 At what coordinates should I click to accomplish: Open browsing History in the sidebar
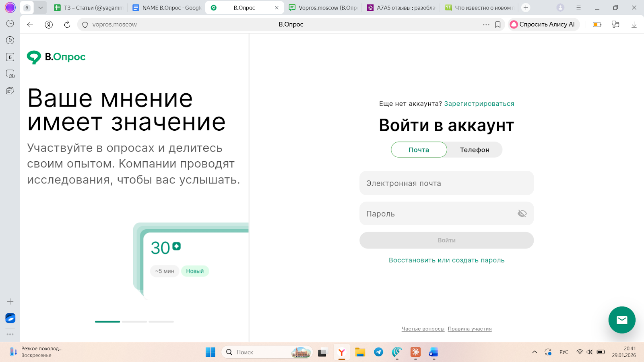pyautogui.click(x=10, y=24)
